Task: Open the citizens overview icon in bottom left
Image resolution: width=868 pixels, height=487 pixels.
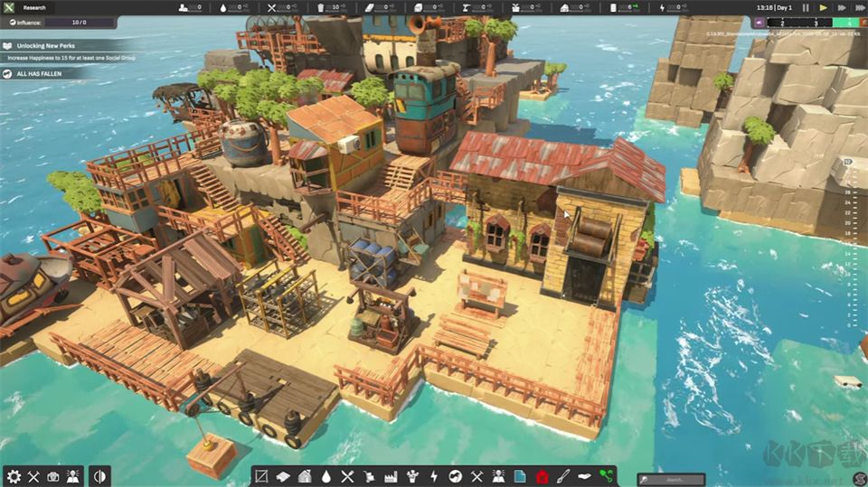Action: point(72,476)
